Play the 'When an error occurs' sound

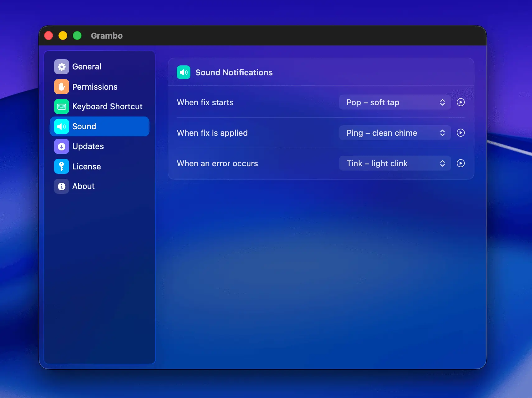point(461,163)
